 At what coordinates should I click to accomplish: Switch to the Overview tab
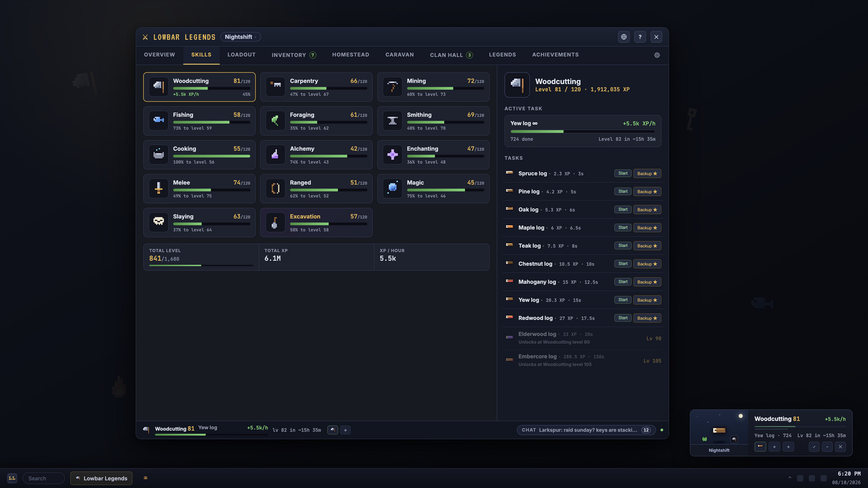pos(160,55)
